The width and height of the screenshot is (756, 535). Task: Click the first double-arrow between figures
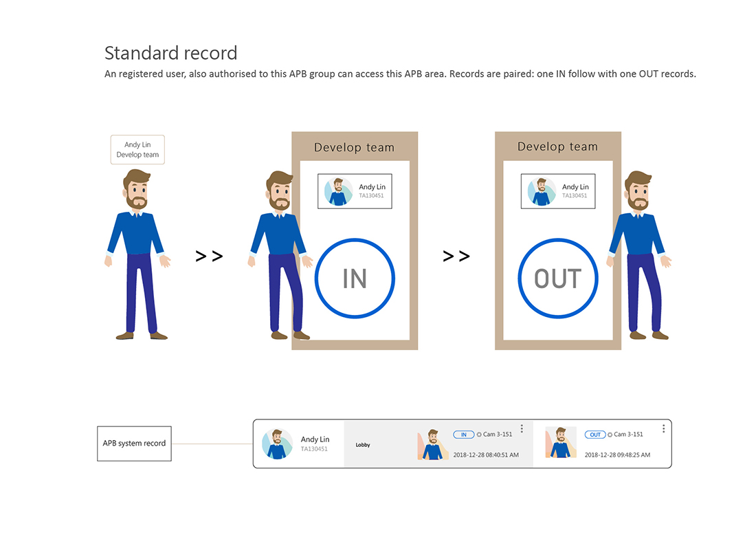209,256
